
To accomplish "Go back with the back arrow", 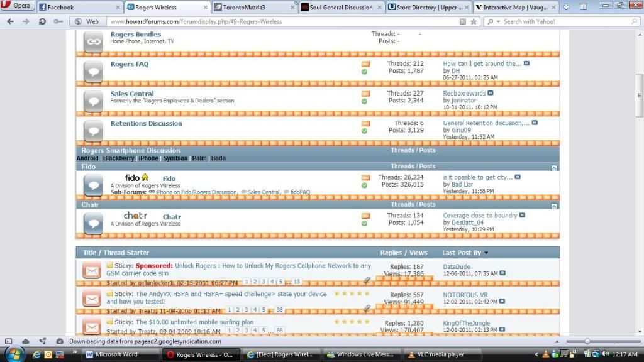I will click(10, 21).
